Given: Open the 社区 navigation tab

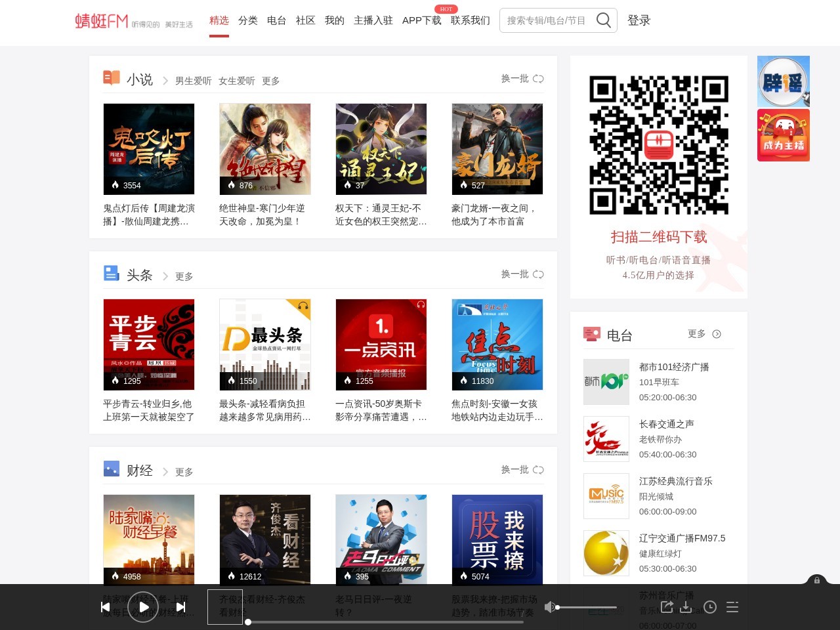Looking at the screenshot, I should [306, 20].
